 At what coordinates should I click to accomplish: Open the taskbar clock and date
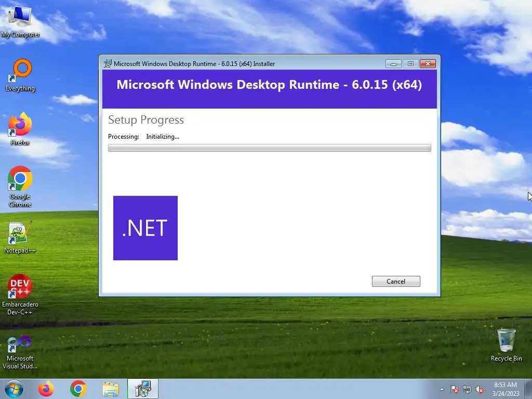click(506, 389)
